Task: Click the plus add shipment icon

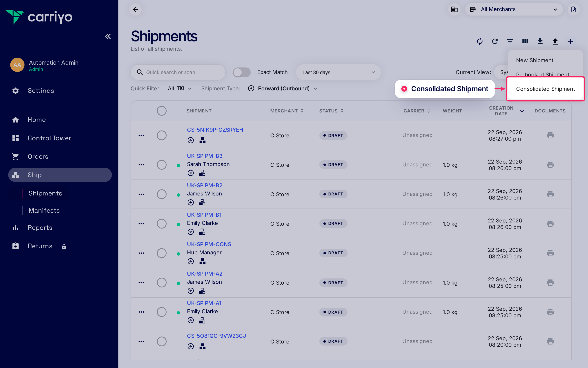Action: pyautogui.click(x=570, y=41)
